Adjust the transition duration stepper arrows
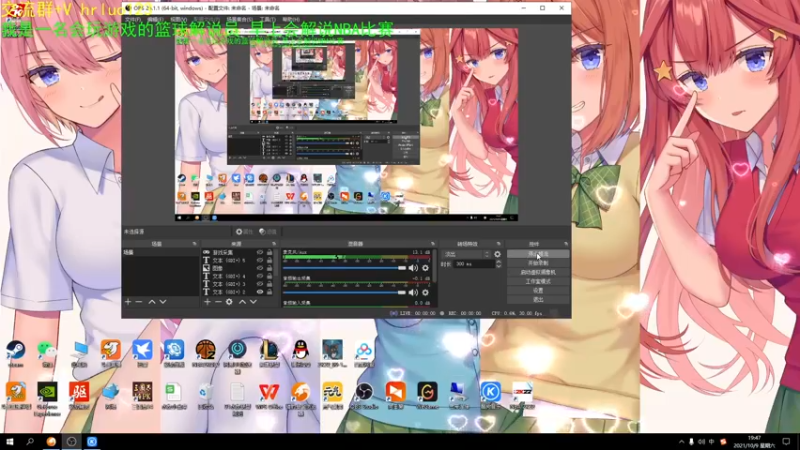 [498, 264]
